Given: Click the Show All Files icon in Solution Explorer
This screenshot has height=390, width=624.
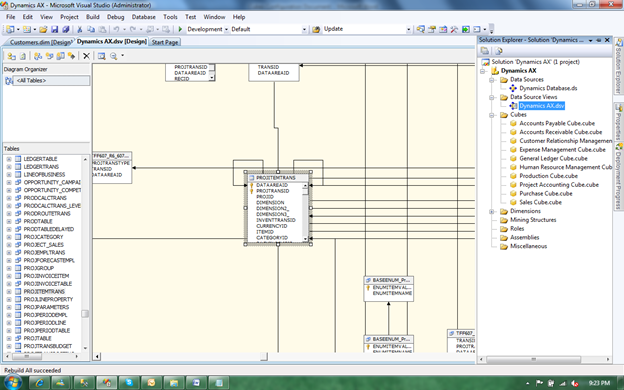Looking at the screenshot, I should point(499,51).
